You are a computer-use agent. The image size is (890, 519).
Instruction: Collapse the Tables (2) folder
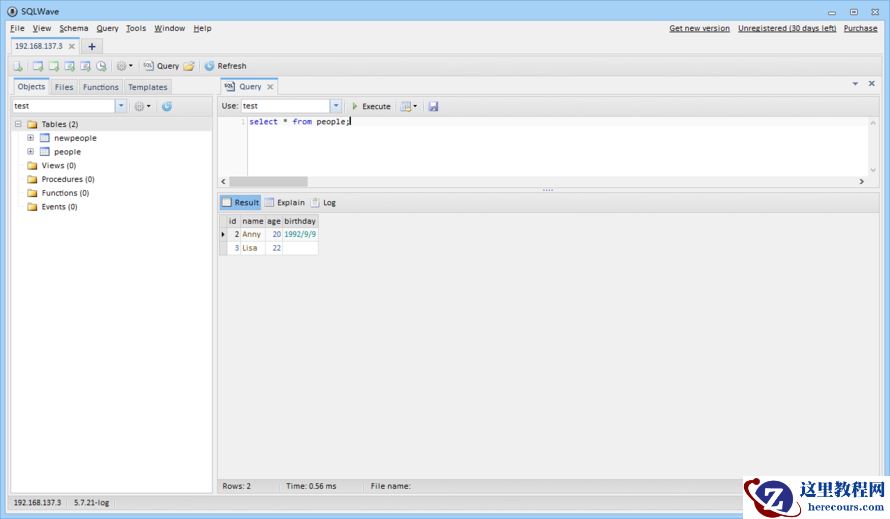(x=18, y=124)
